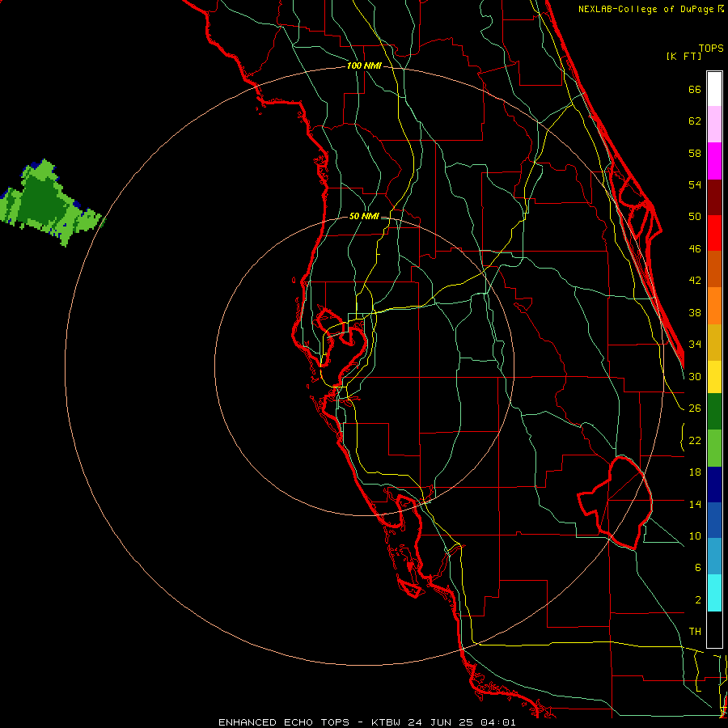
Task: Click the 'KTBW' radar site identifier
Action: [385, 722]
